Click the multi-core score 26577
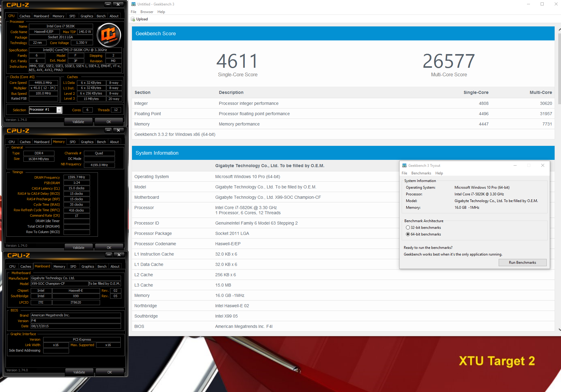Viewport: 561px width, 392px height. click(449, 61)
